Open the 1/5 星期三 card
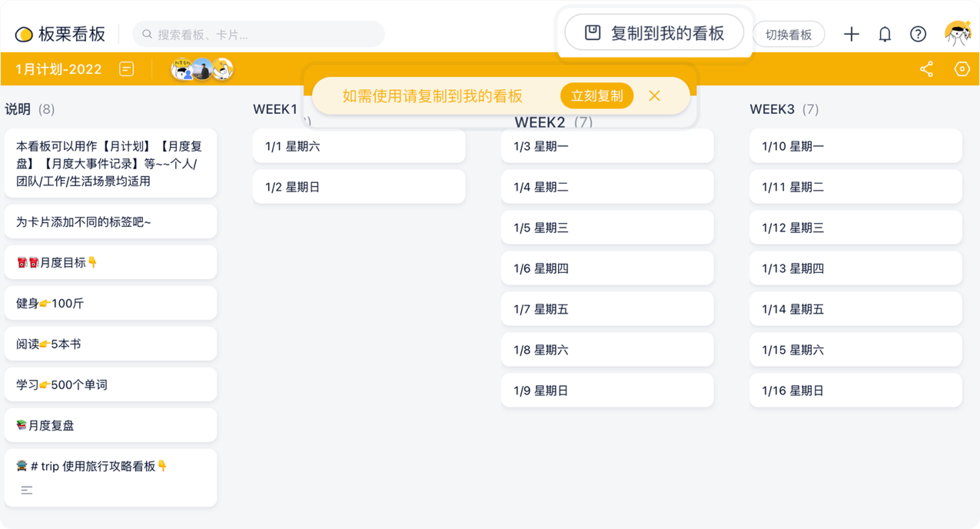980x529 pixels. point(607,228)
